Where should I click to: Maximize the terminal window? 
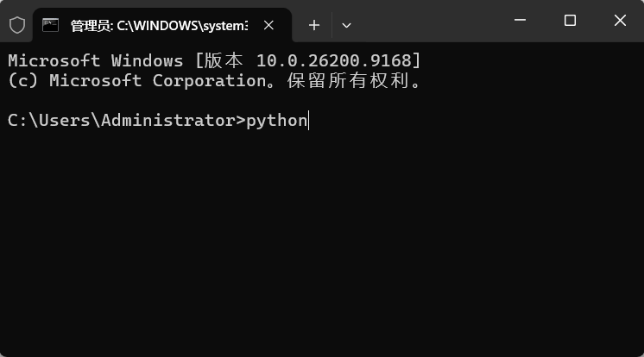click(x=570, y=20)
